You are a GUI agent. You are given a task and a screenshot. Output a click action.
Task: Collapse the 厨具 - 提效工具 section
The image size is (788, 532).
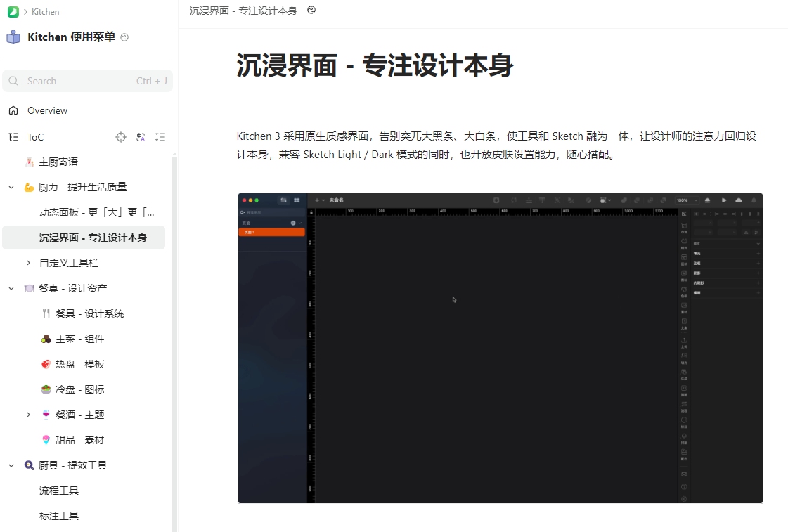pos(11,465)
